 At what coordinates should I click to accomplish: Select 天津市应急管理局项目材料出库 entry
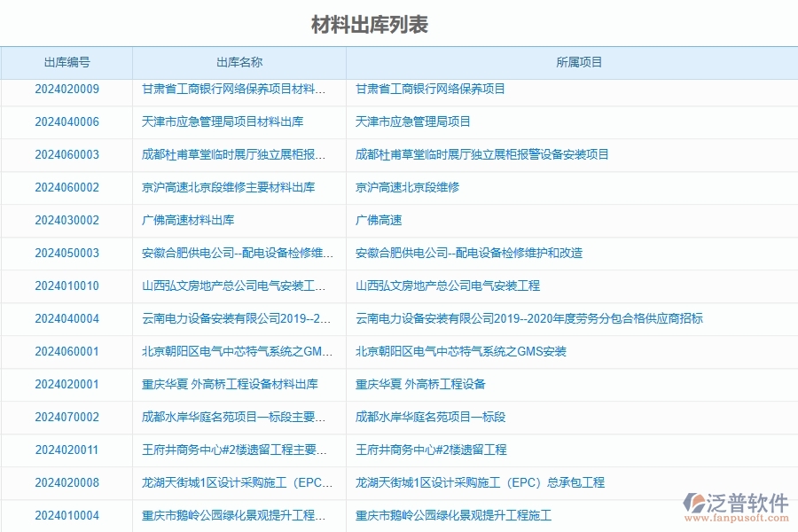tap(221, 121)
